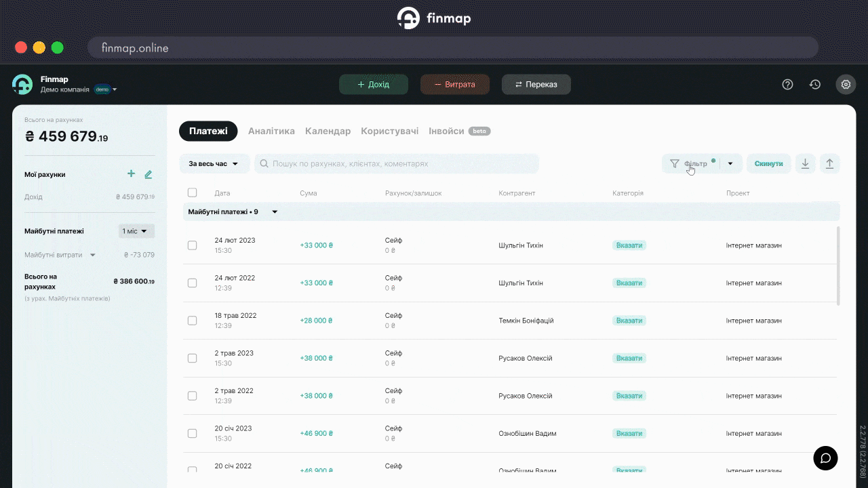Toggle the select-all checkbox in table header
This screenshot has width=868, height=488.
[192, 192]
